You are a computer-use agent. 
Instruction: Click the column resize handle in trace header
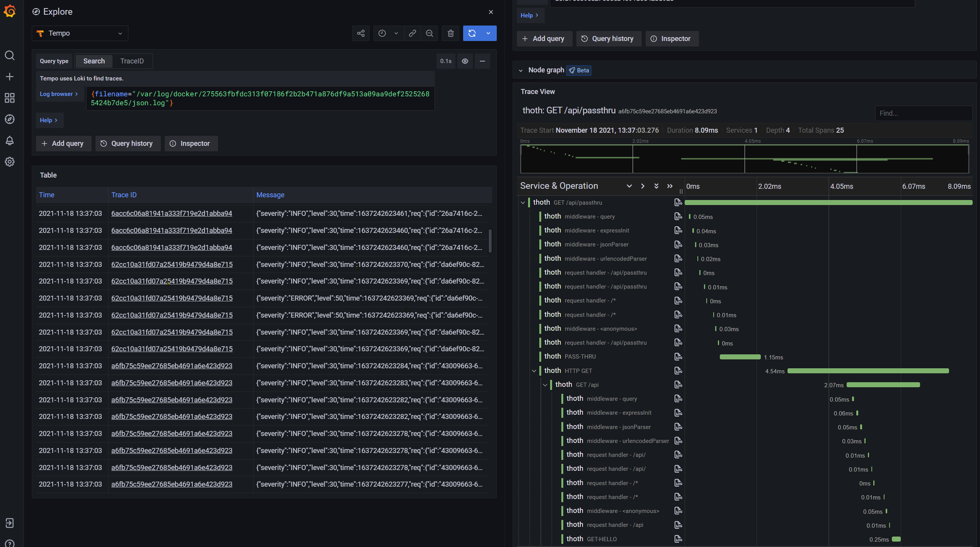[681, 191]
